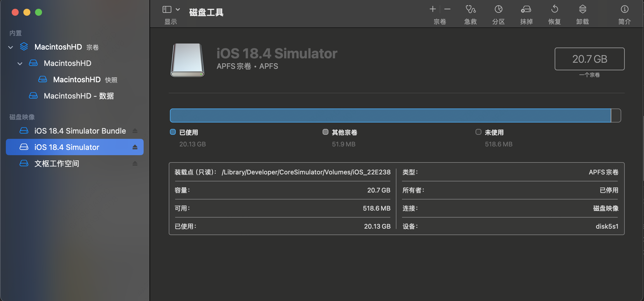Click the First Aid (急救) stethoscope icon

(x=470, y=9)
